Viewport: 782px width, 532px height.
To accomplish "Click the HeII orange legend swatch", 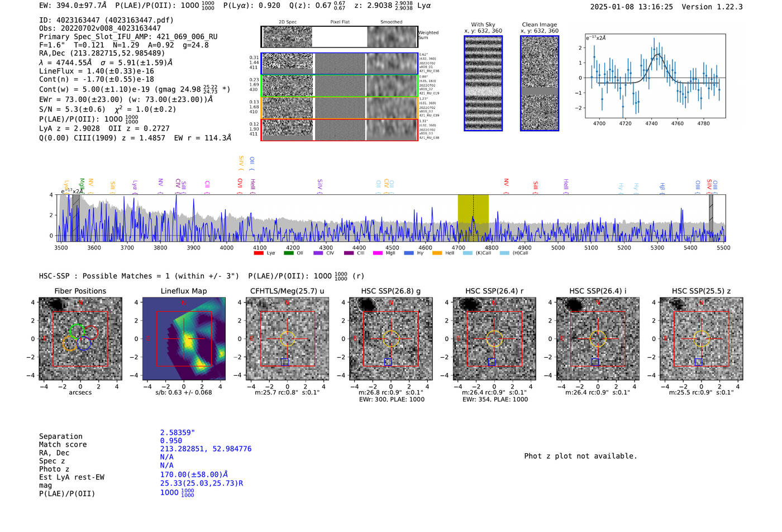I will coord(437,253).
